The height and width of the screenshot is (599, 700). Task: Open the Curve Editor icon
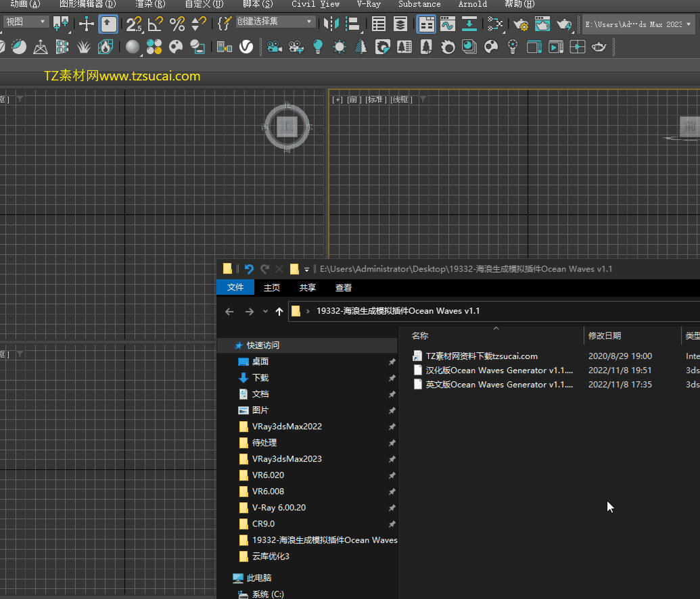(447, 24)
